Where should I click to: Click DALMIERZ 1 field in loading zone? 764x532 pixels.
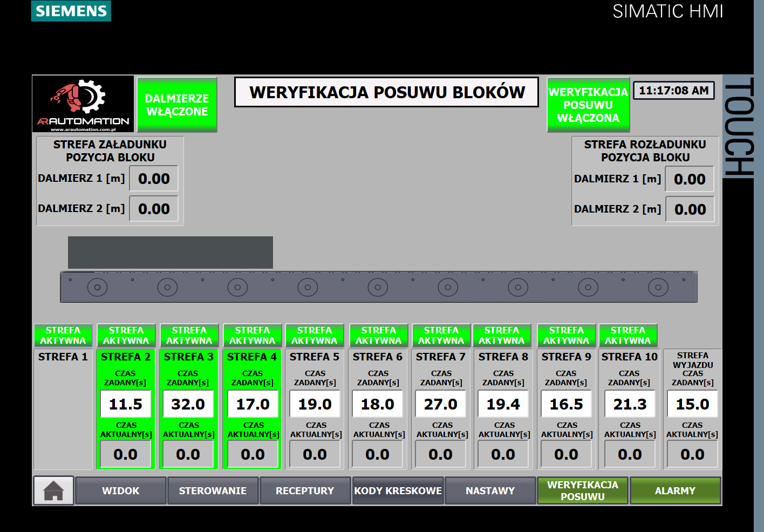coord(153,178)
